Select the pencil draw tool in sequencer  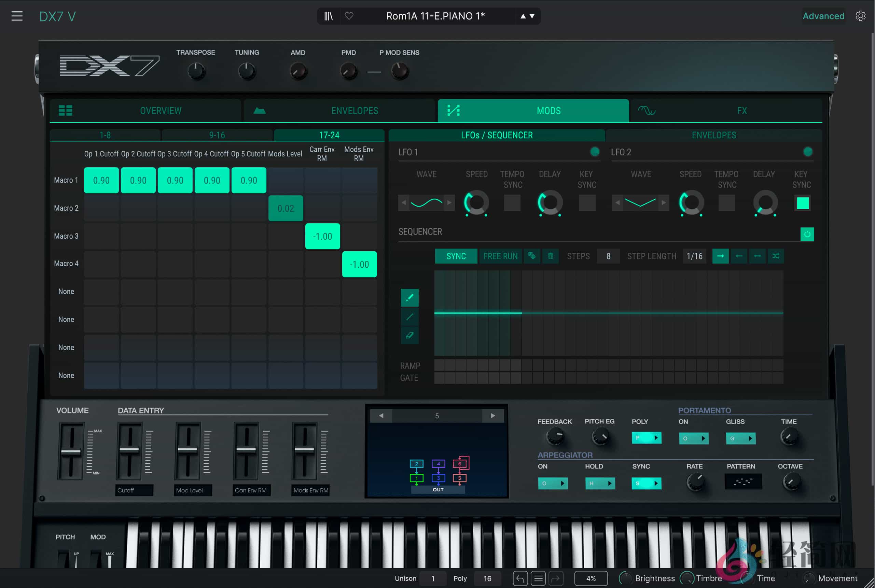pos(410,297)
